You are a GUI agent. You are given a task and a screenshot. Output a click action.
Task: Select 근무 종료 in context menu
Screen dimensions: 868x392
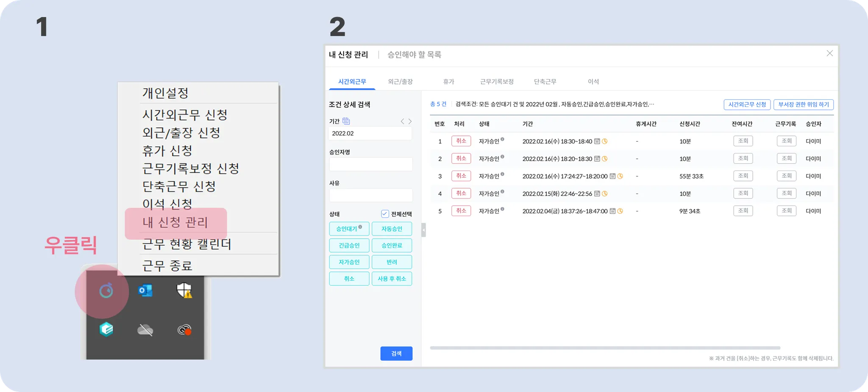tap(167, 266)
